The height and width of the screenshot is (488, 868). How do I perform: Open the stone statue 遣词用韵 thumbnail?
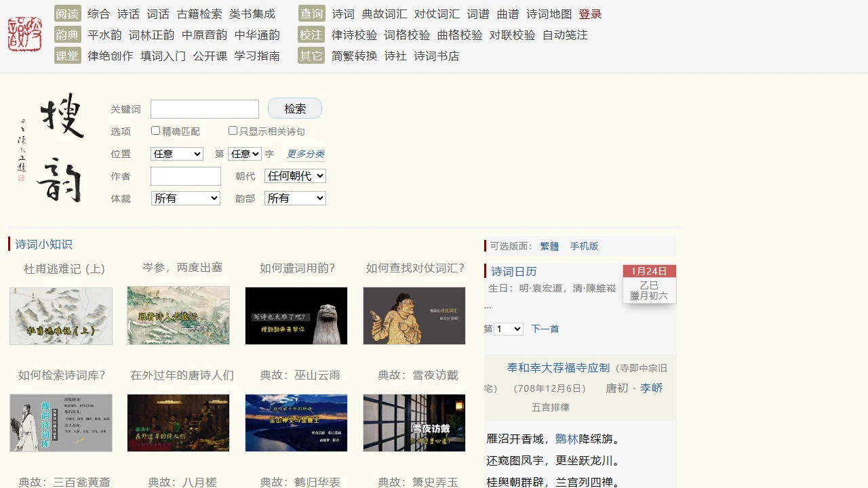[x=296, y=316]
